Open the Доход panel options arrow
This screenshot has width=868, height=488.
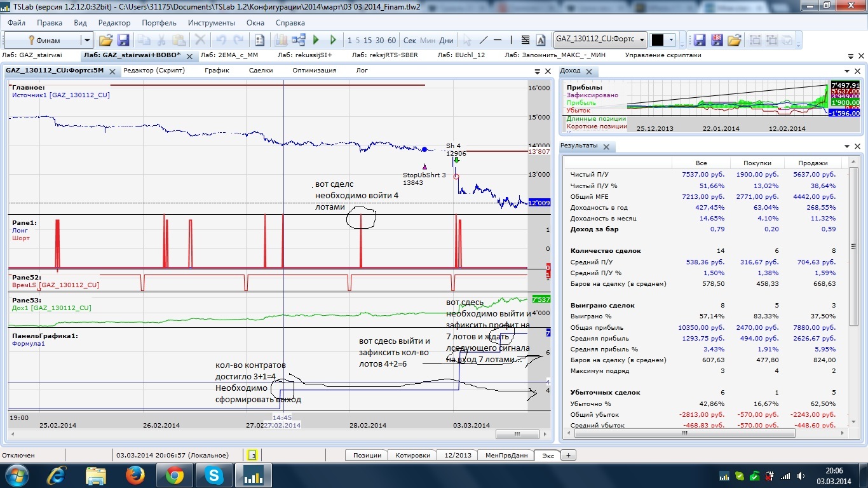click(847, 71)
